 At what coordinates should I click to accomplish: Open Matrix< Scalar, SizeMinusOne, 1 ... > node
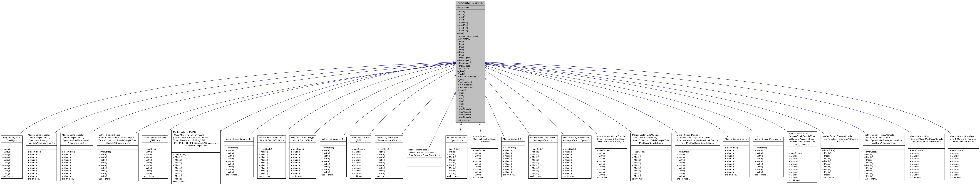[x=963, y=139]
